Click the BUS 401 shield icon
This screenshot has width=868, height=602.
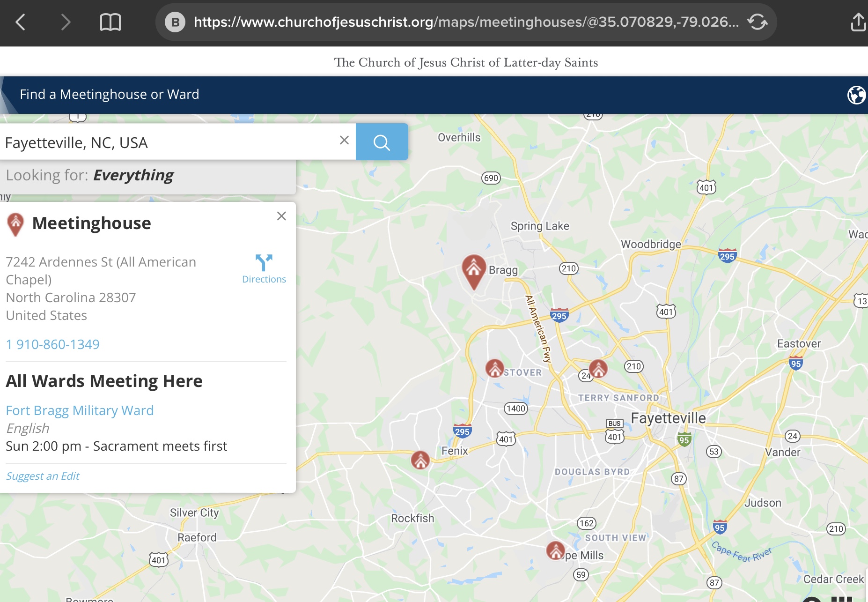coord(615,431)
